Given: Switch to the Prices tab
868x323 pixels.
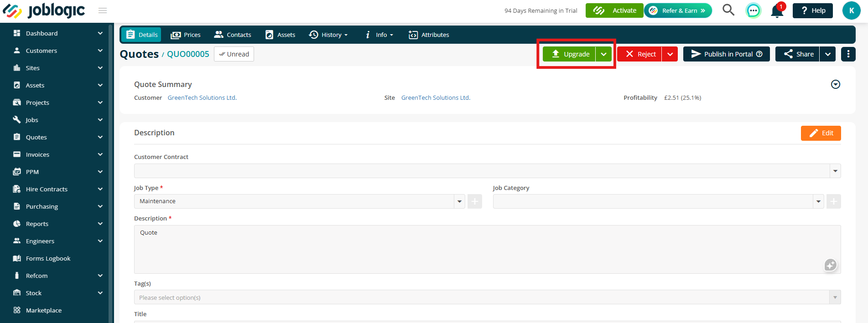Looking at the screenshot, I should click(186, 35).
